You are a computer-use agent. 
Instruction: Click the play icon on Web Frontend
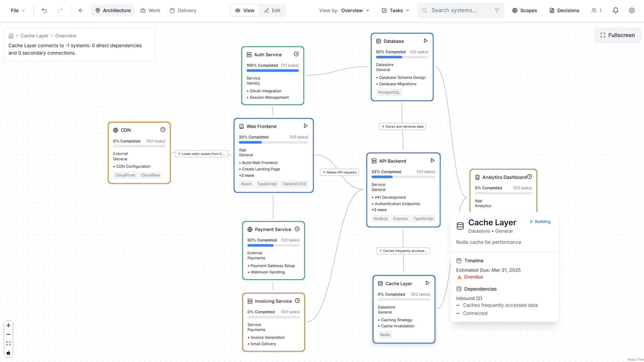coord(306,126)
